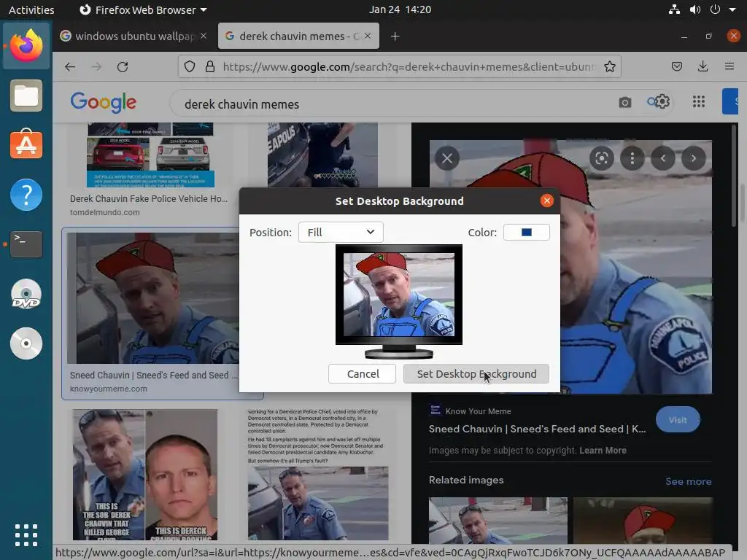747x560 pixels.
Task: Click the Set Desktop Background button
Action: pyautogui.click(x=476, y=374)
